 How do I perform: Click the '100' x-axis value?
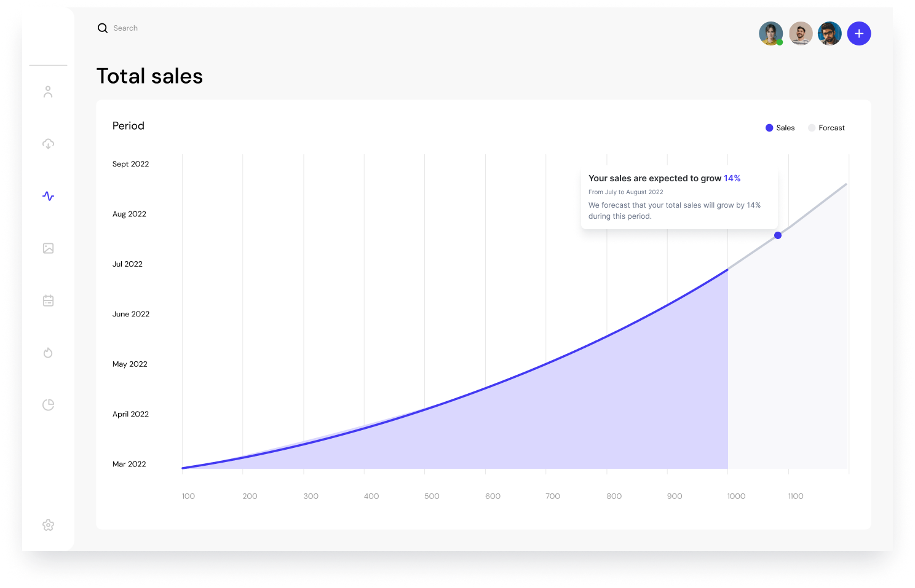188,496
